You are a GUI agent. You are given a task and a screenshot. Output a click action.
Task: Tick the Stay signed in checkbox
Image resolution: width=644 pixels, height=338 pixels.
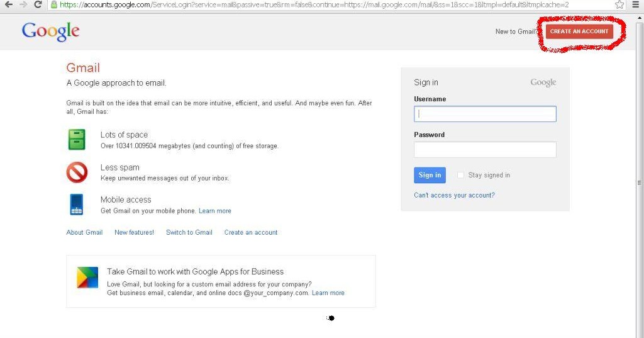(460, 175)
